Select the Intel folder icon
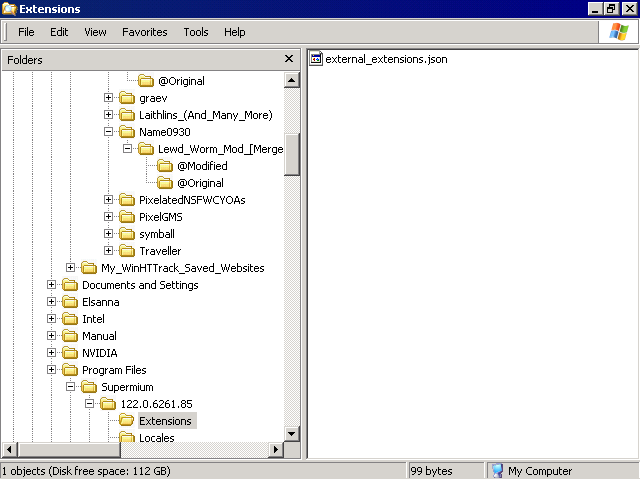Viewport: 640px width, 480px height. [x=70, y=319]
